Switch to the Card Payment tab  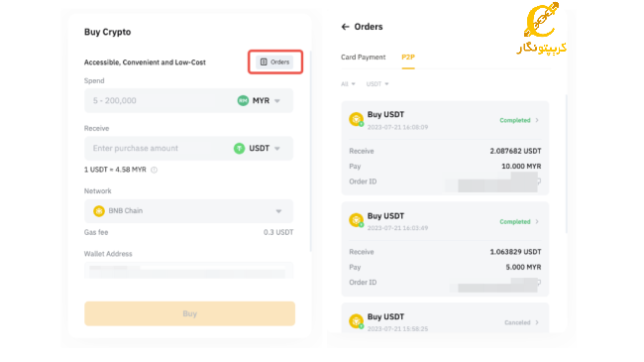[x=363, y=58]
